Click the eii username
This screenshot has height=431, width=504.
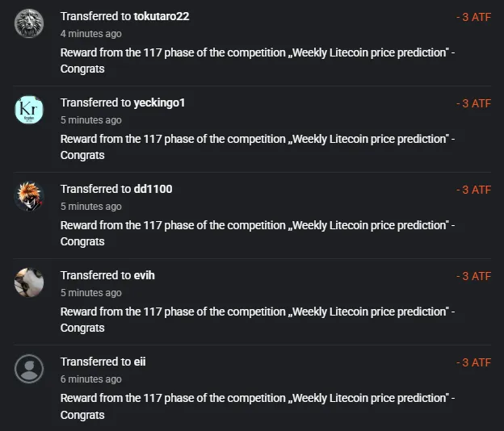coord(140,362)
